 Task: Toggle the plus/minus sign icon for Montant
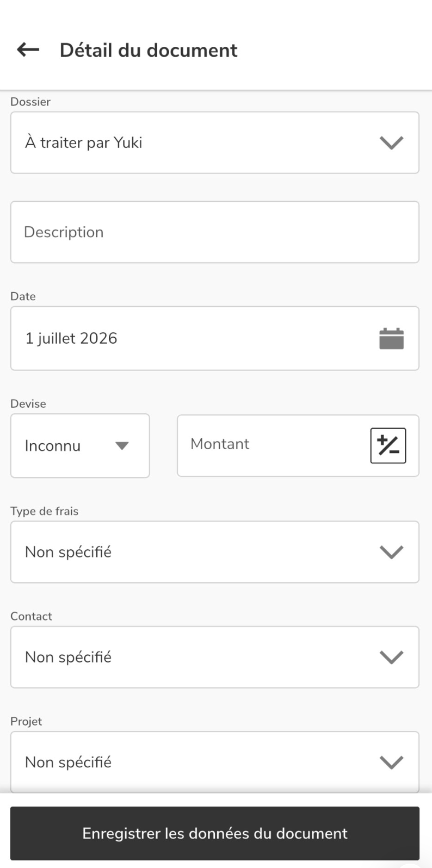(388, 445)
